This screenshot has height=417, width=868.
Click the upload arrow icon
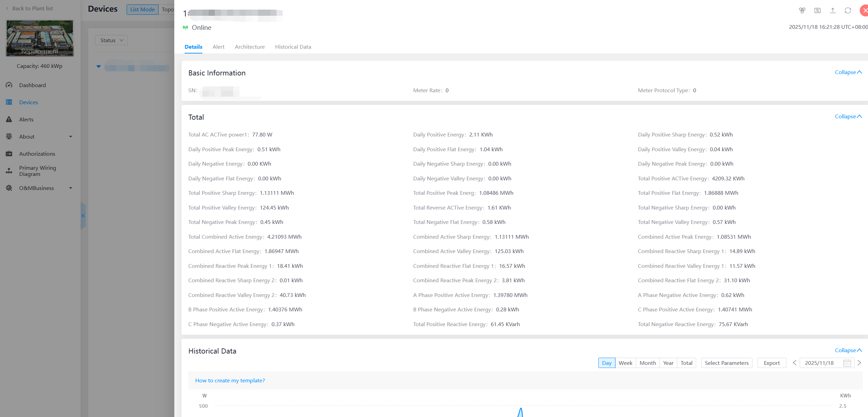pyautogui.click(x=833, y=10)
